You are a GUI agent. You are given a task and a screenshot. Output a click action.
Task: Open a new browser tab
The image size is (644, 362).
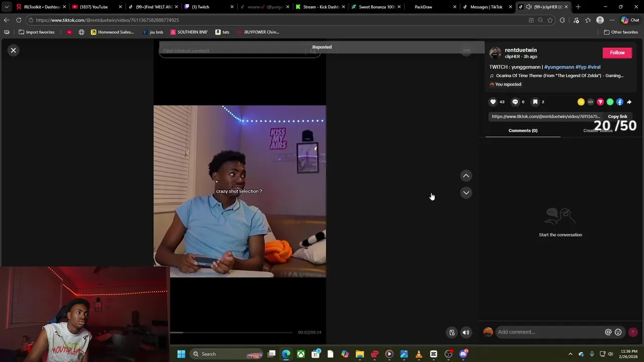click(578, 7)
